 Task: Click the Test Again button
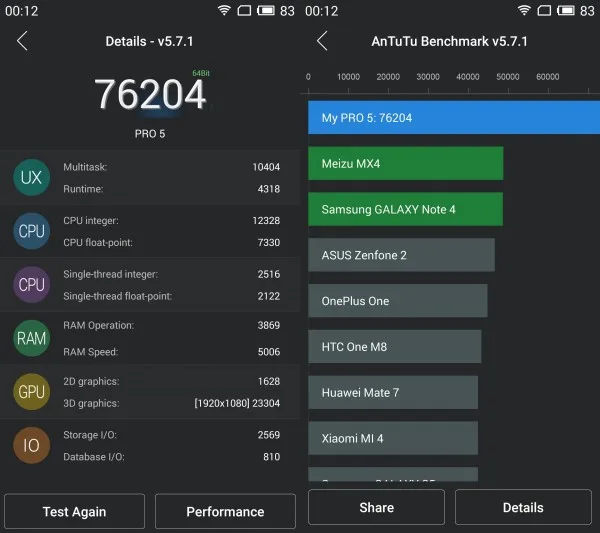click(75, 511)
